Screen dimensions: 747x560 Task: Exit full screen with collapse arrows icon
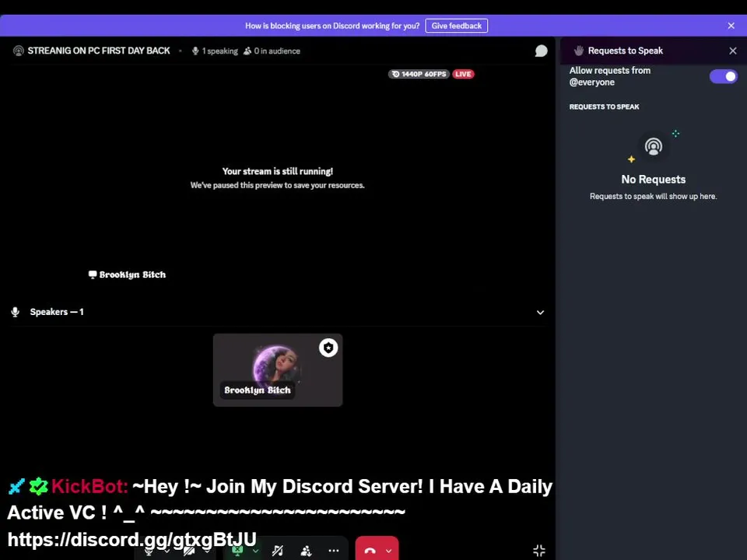[x=538, y=551]
